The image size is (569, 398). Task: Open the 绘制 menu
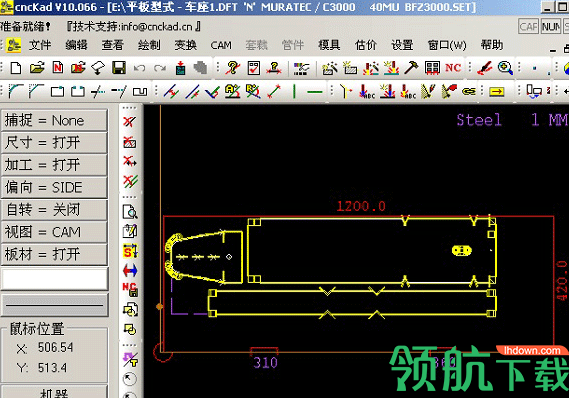(x=149, y=45)
